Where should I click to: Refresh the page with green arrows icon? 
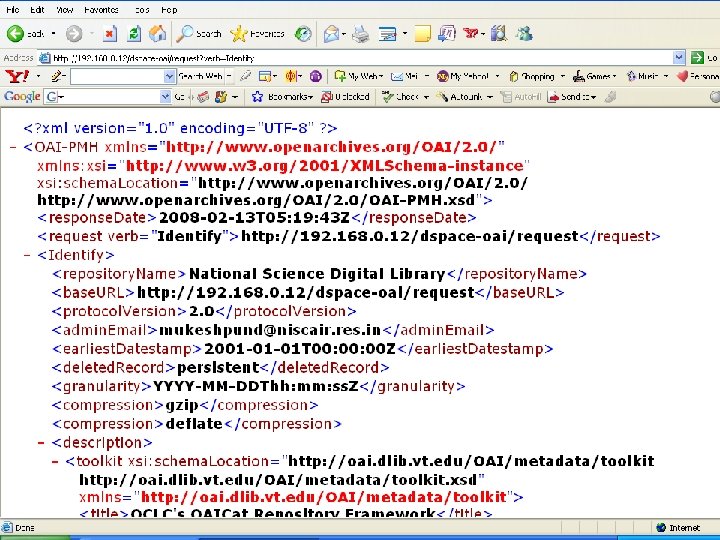click(134, 34)
